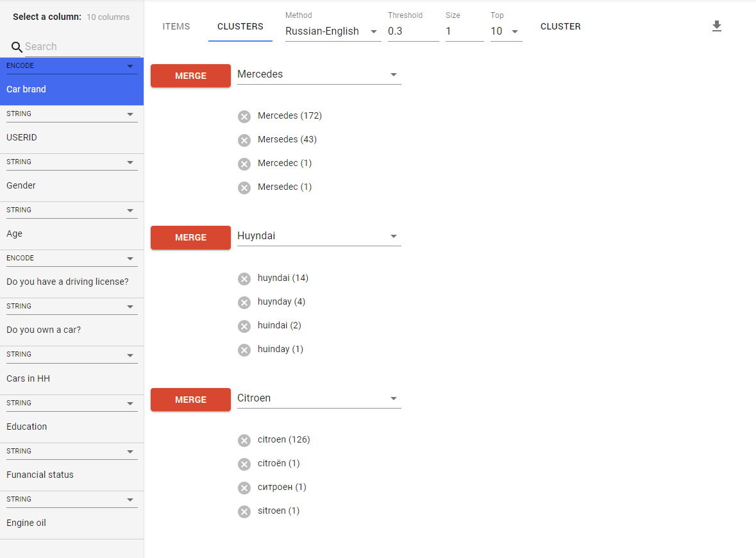Click the Size input field
The image size is (756, 558).
click(x=464, y=31)
